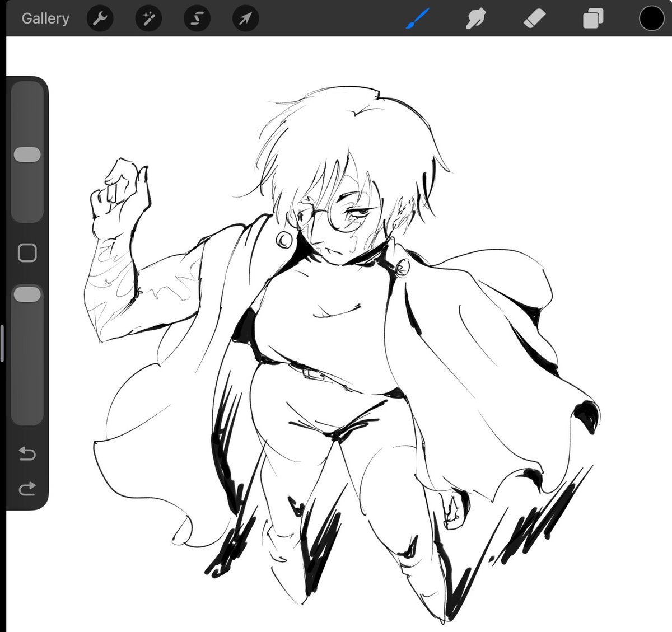This screenshot has height=632, width=672.
Task: Select the Eraser tool
Action: coord(534,19)
